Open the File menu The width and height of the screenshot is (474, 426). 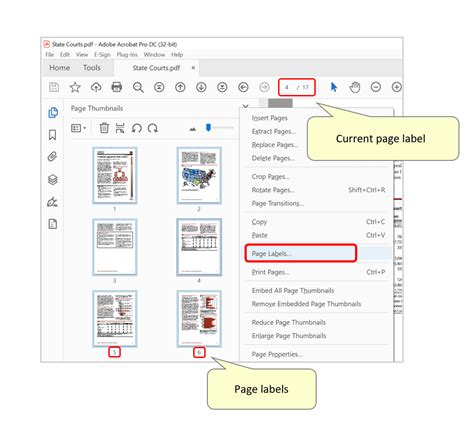coord(49,55)
